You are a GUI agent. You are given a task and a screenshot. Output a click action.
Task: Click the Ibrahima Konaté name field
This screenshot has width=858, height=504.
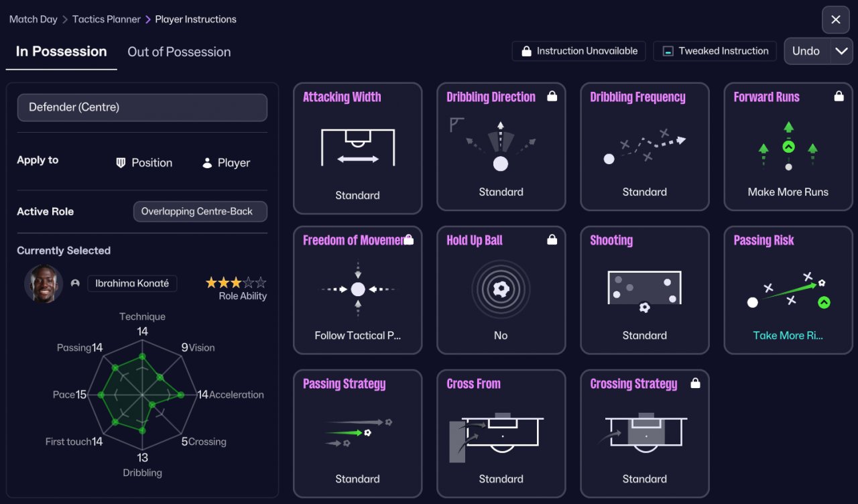click(x=132, y=283)
